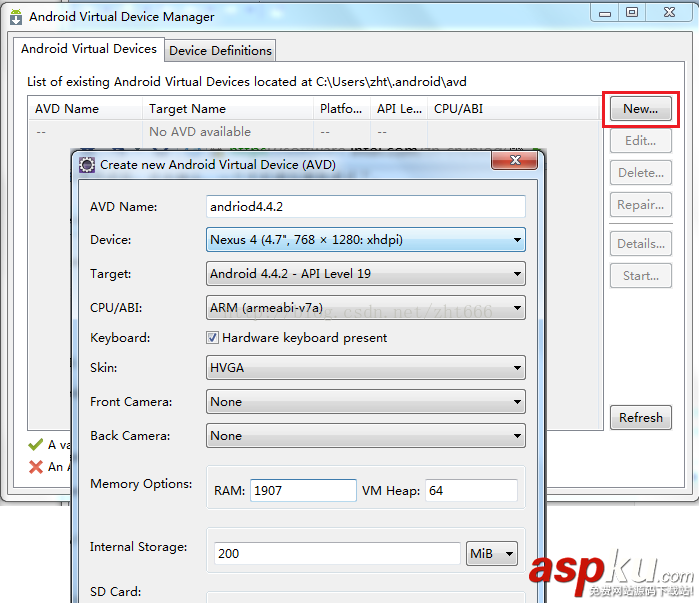Close the AVD Manager window
699x603 pixels.
tap(669, 12)
